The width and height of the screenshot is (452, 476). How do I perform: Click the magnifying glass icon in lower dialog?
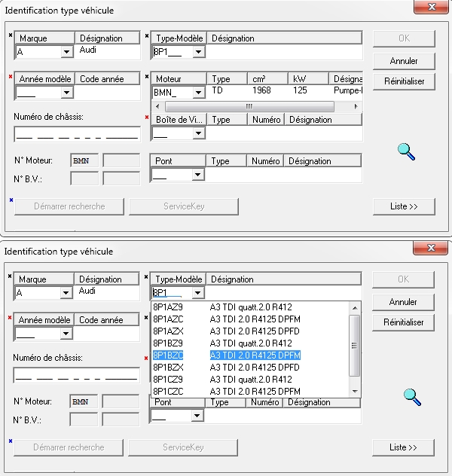click(x=411, y=396)
